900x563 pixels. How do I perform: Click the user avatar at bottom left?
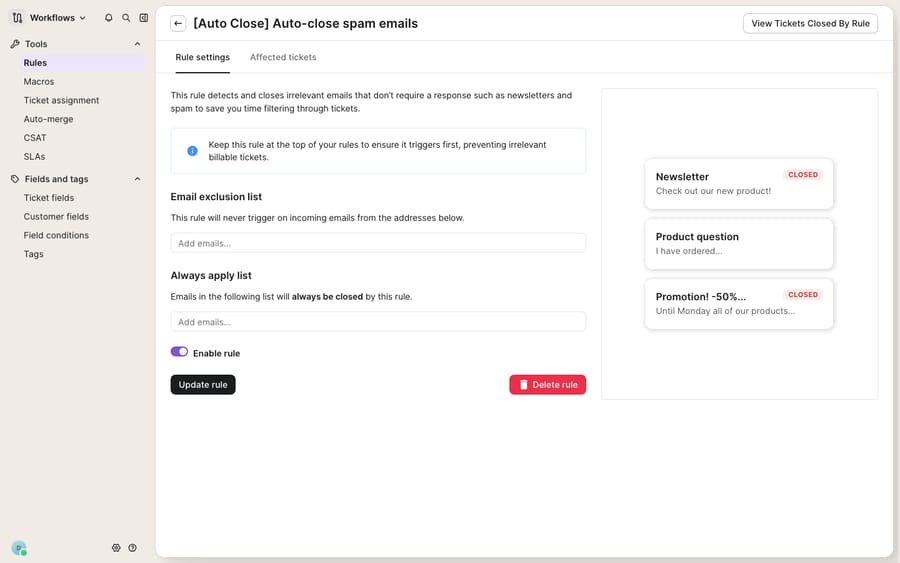[19, 548]
